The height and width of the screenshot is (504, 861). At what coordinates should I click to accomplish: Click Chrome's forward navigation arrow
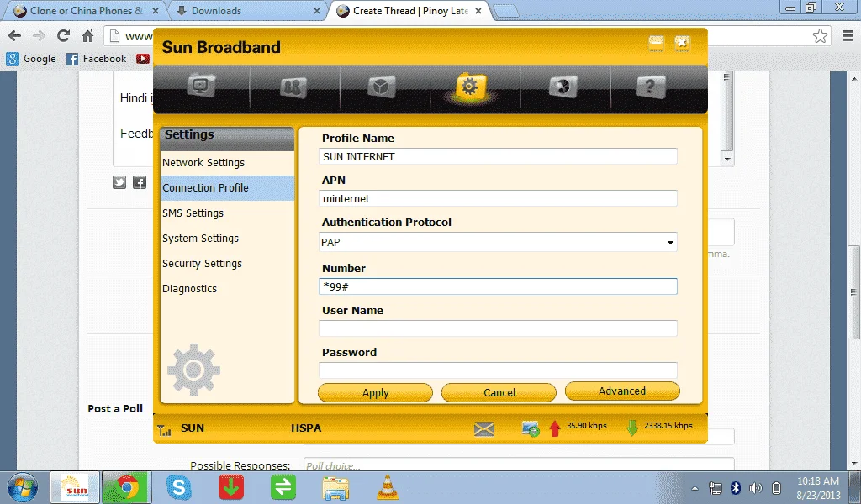(39, 36)
